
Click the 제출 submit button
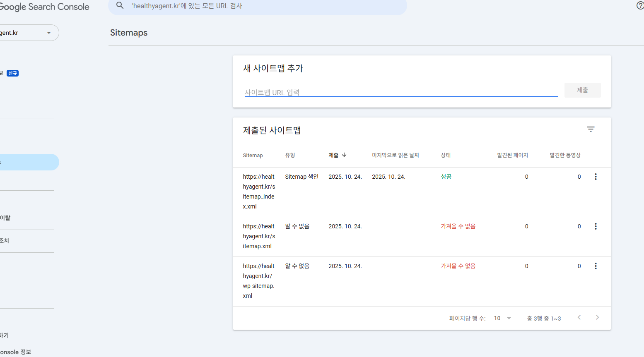click(x=582, y=90)
